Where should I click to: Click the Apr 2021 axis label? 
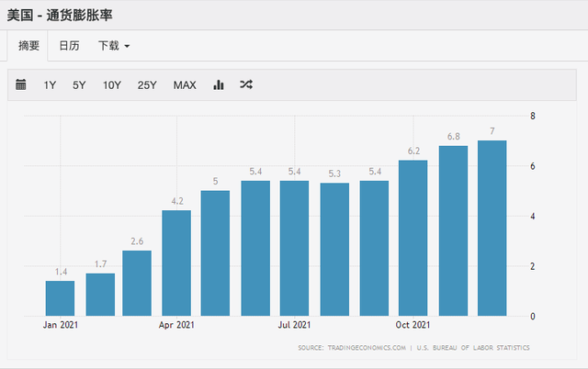(x=176, y=325)
